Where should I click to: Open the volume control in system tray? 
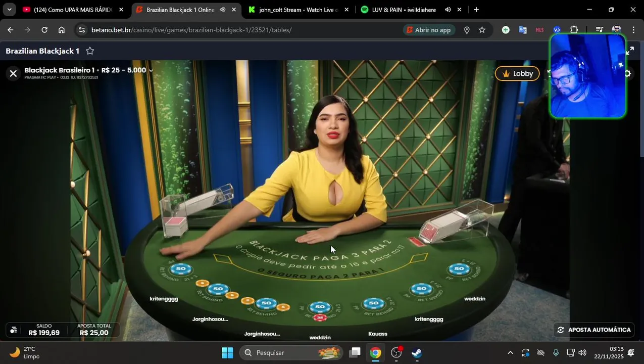coord(582,352)
